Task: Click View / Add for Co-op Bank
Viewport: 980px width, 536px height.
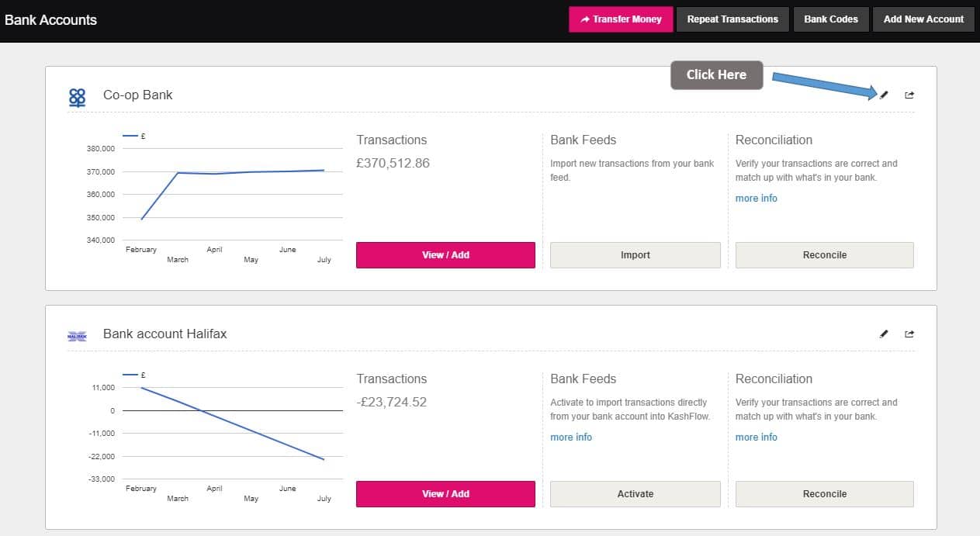Action: point(445,255)
